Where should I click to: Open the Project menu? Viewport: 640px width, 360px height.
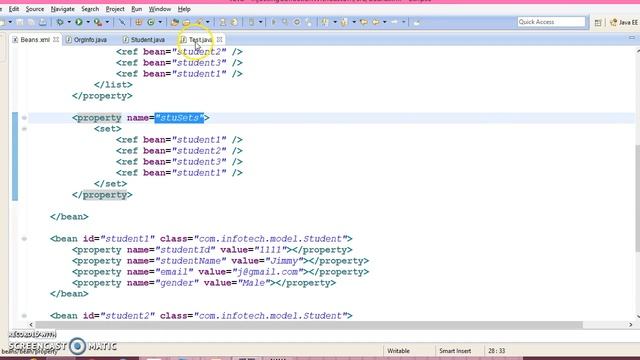[x=115, y=9]
